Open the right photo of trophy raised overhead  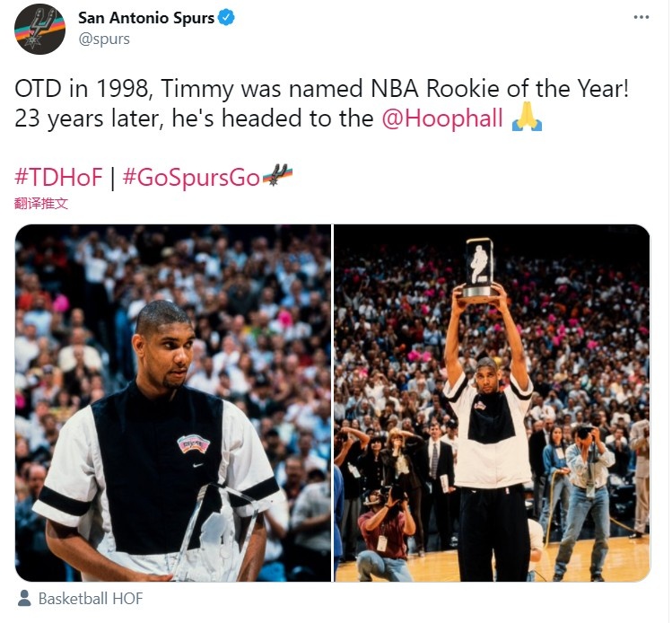click(x=492, y=403)
